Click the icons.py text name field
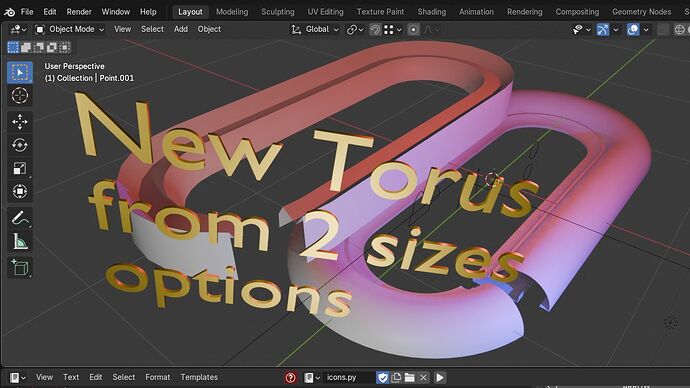The width and height of the screenshot is (690, 388). (349, 377)
